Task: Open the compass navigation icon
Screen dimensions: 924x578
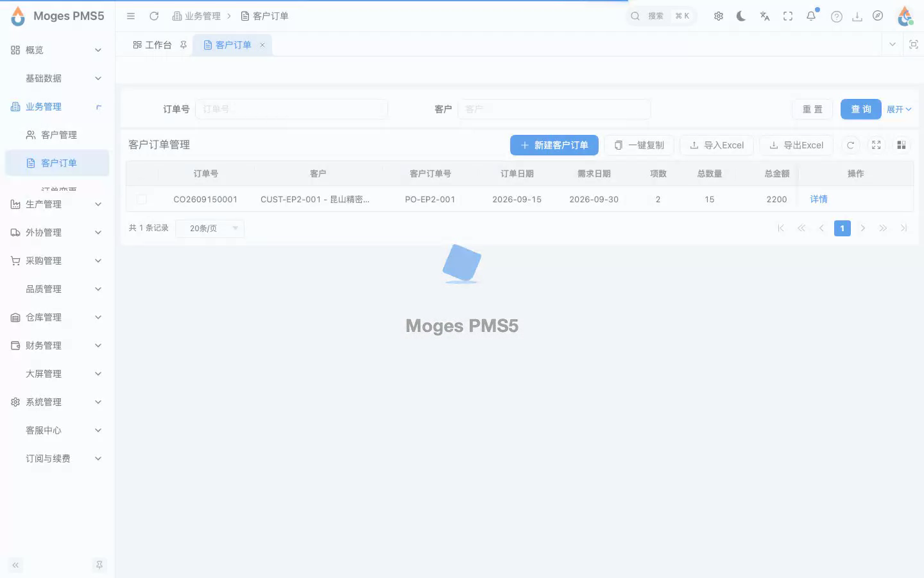Action: click(x=878, y=16)
